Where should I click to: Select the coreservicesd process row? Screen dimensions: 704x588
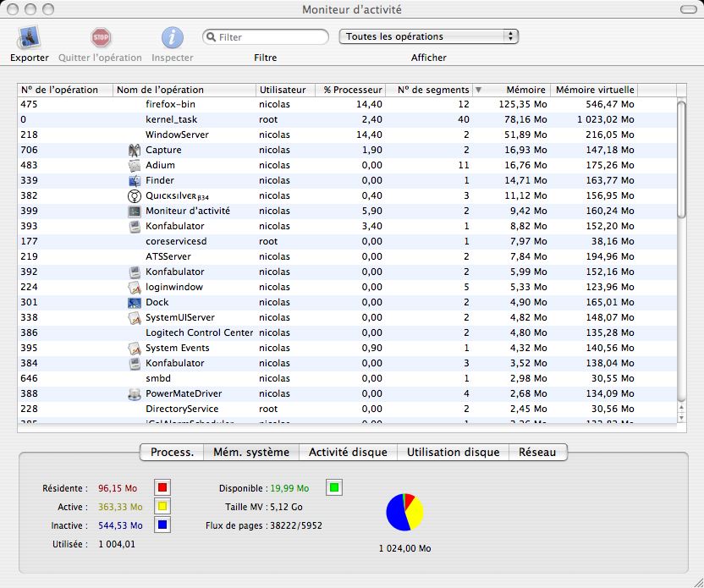[x=347, y=241]
